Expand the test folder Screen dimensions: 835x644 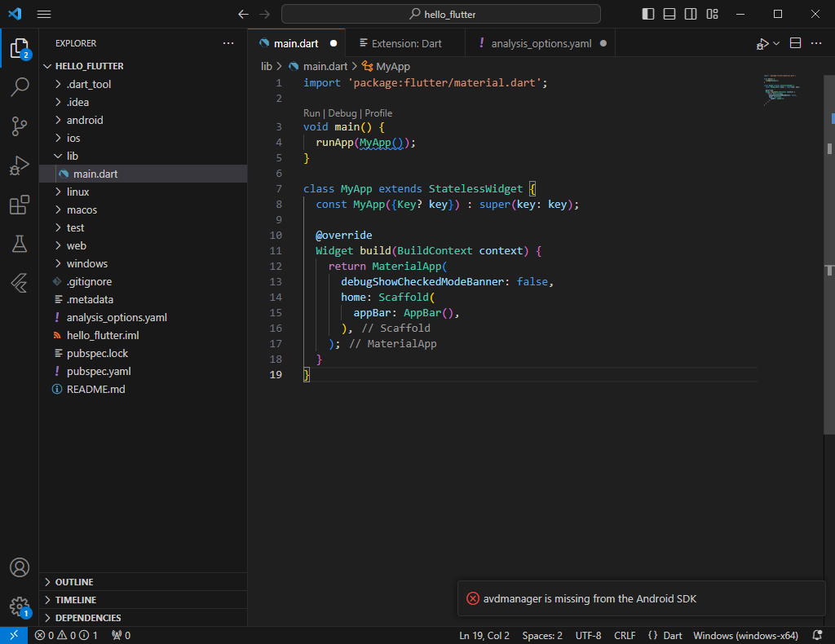(144, 227)
